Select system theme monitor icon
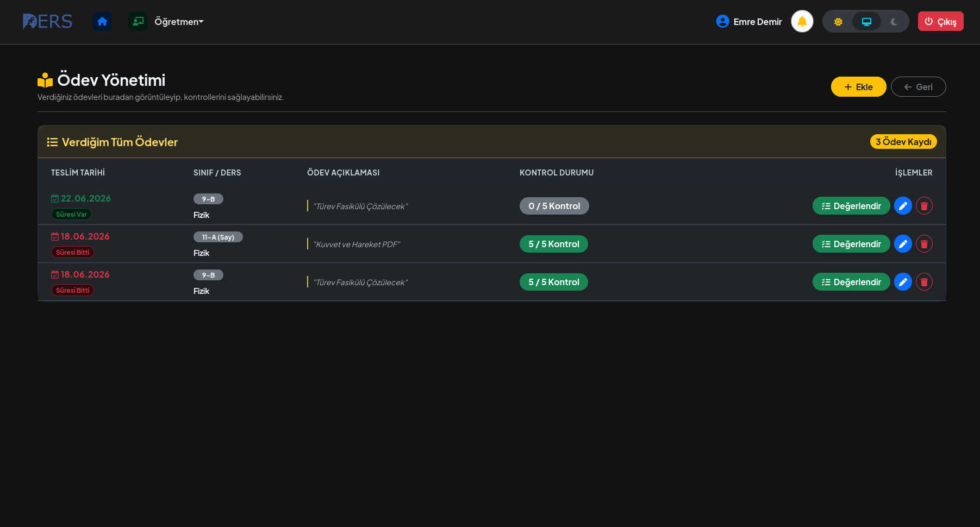The width and height of the screenshot is (980, 527). click(866, 22)
